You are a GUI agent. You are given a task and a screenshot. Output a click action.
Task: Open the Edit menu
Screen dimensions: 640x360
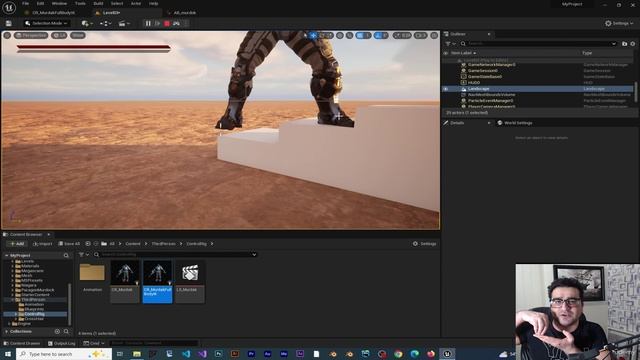[40, 4]
